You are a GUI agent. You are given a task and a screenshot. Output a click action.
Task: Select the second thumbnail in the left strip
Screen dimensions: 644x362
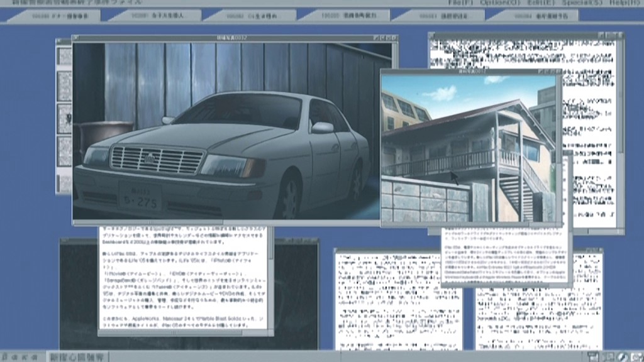[x=65, y=86]
